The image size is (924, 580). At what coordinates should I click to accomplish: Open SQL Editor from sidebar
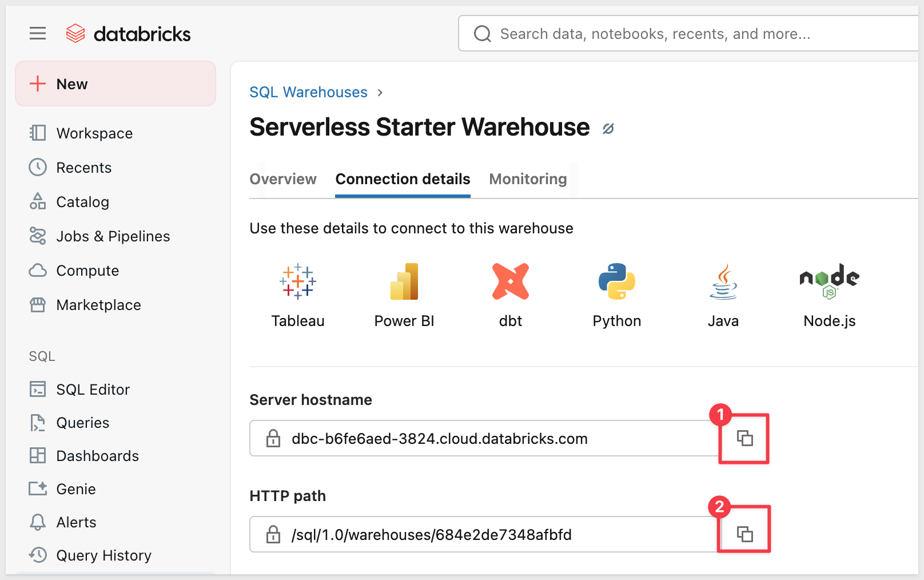tap(93, 390)
